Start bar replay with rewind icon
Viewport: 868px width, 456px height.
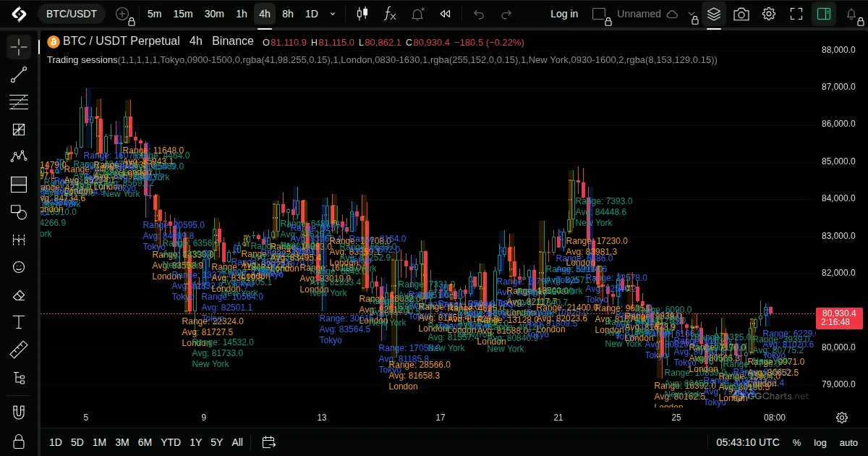446,14
